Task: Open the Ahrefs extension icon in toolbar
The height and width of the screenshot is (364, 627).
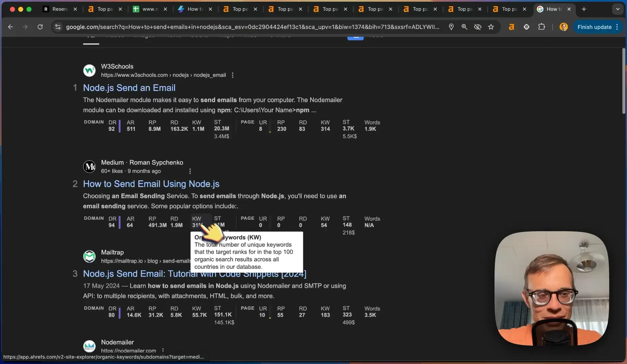Action: click(511, 27)
